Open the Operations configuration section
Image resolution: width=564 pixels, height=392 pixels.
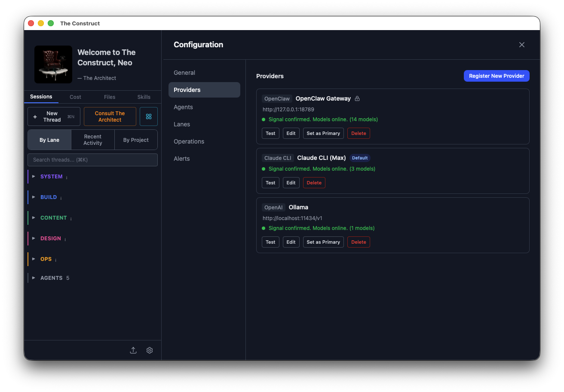pyautogui.click(x=204, y=141)
